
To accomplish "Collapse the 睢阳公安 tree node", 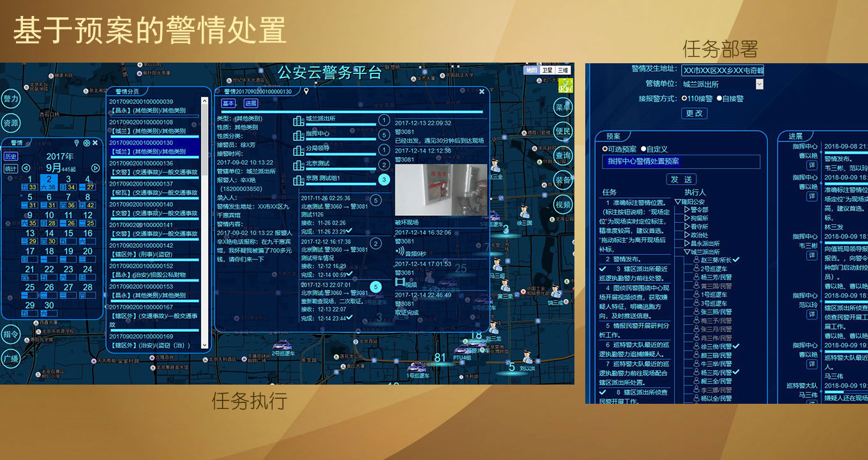I will click(678, 201).
